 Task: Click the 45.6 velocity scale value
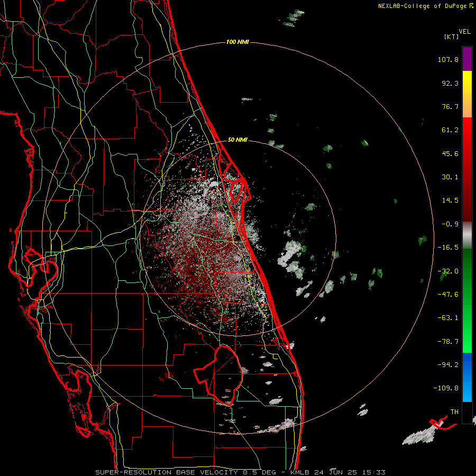[x=450, y=153]
